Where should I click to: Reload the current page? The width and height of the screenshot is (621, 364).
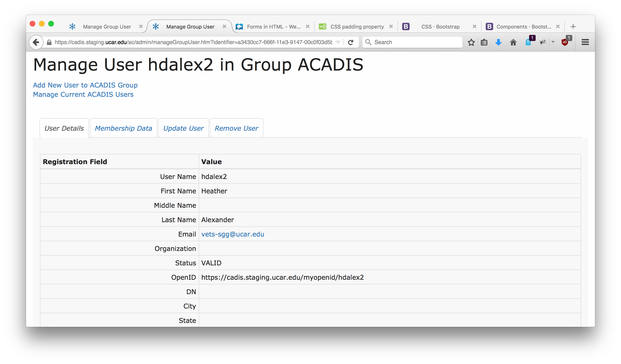(x=351, y=42)
